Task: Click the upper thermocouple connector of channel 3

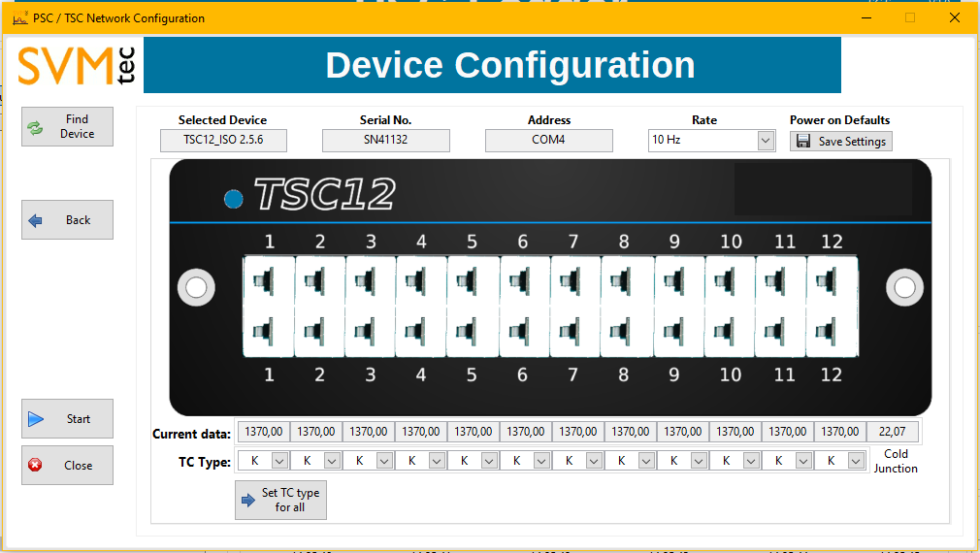Action: [x=366, y=280]
